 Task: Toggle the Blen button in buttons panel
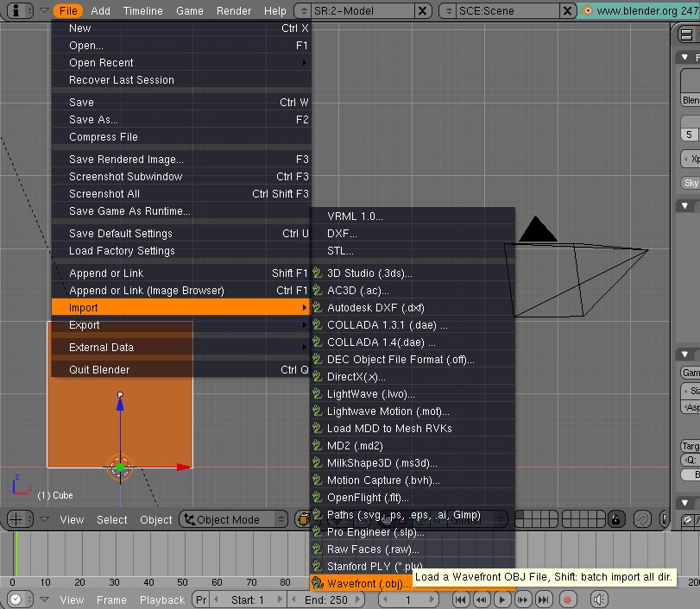pos(691,100)
